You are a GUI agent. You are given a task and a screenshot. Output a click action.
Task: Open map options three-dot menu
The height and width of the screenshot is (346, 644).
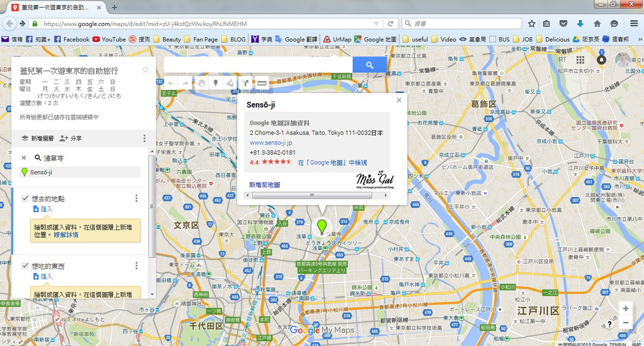(144, 138)
